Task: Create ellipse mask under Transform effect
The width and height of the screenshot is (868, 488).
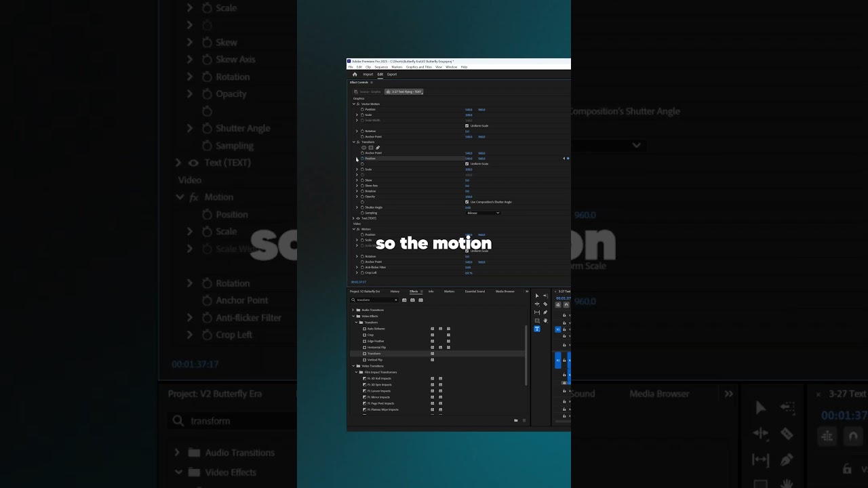Action: click(364, 148)
